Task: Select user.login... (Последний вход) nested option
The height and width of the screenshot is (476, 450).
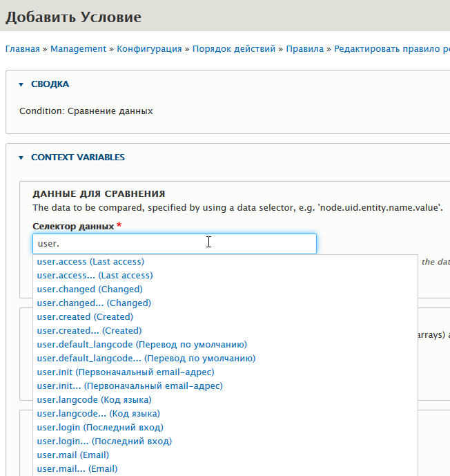Action: click(104, 441)
